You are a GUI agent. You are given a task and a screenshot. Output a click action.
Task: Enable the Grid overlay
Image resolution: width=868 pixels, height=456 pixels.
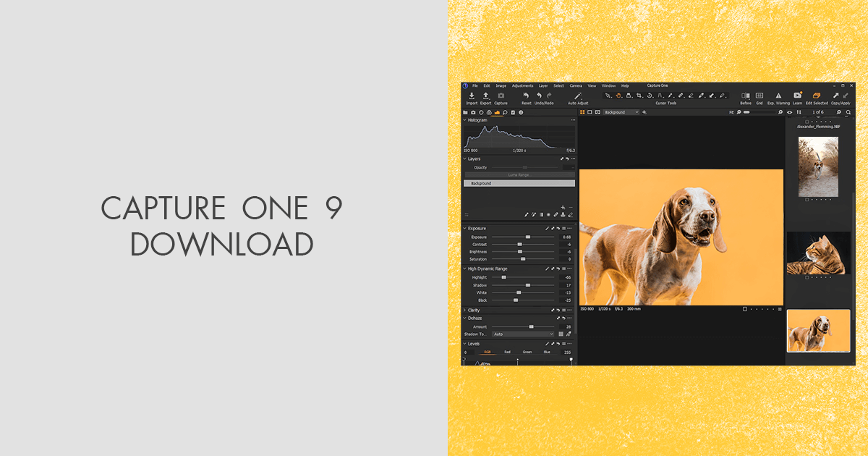click(x=759, y=95)
